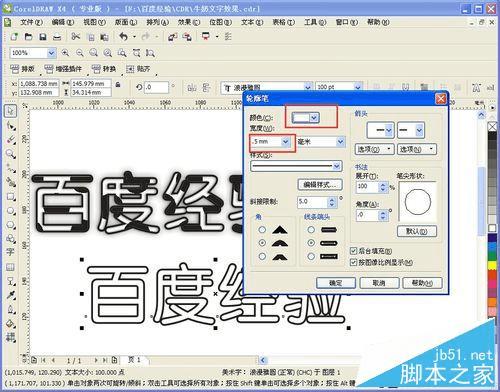Image resolution: width=500 pixels, height=392 pixels.
Task: Select the Ellipse tool in toolbox
Action: click(11, 211)
